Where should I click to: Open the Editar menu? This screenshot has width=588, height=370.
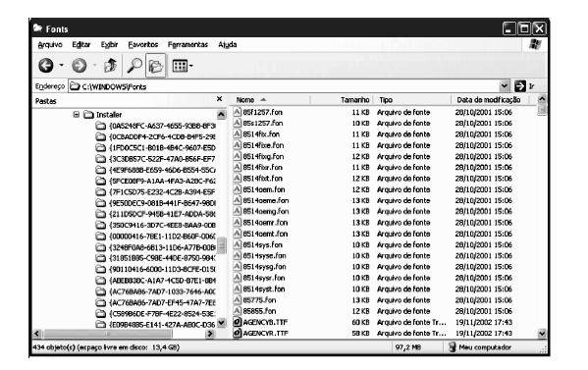click(x=81, y=44)
